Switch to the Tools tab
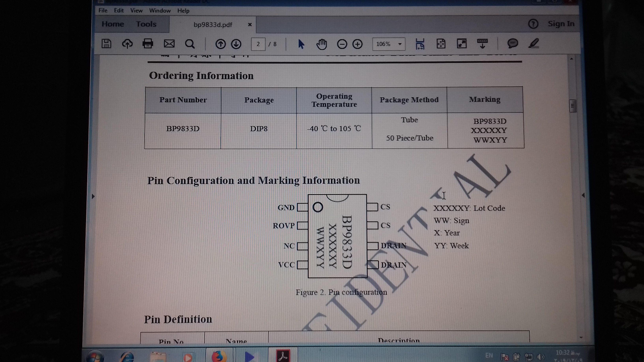This screenshot has width=644, height=362. (146, 24)
